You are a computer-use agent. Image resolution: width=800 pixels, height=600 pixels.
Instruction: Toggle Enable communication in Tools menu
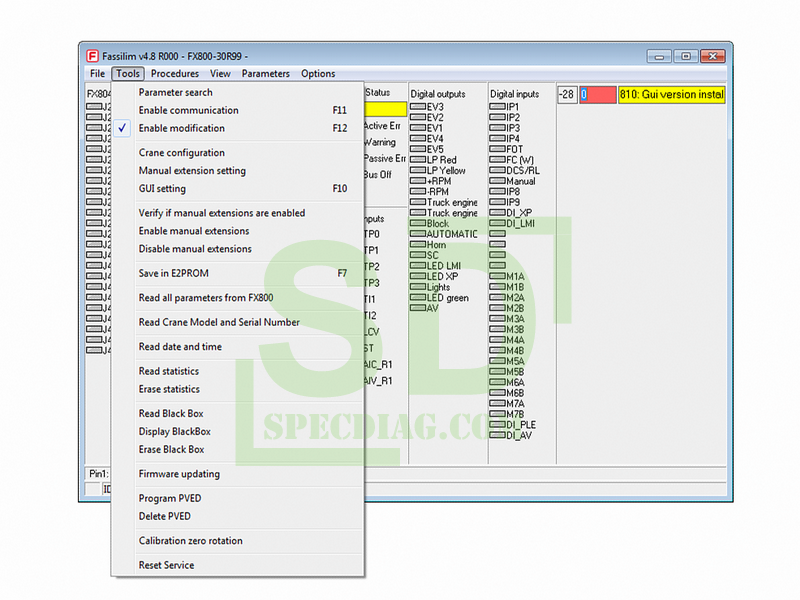pos(188,110)
